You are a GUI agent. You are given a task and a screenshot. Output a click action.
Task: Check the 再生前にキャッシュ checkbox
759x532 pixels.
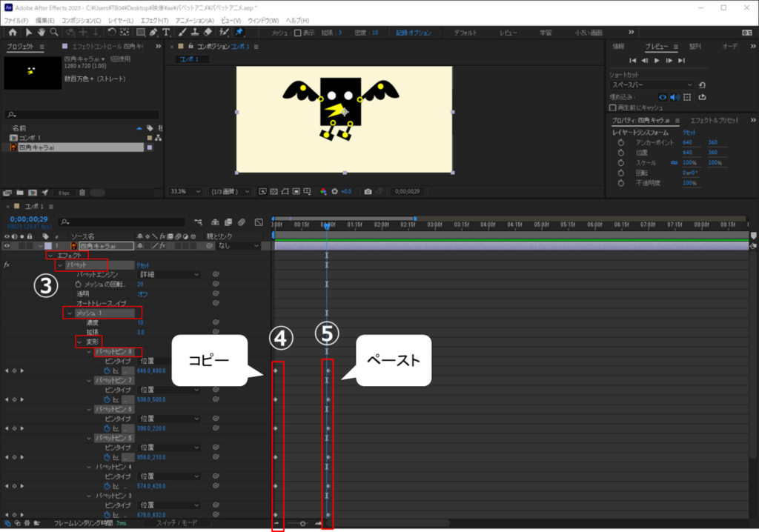click(612, 107)
